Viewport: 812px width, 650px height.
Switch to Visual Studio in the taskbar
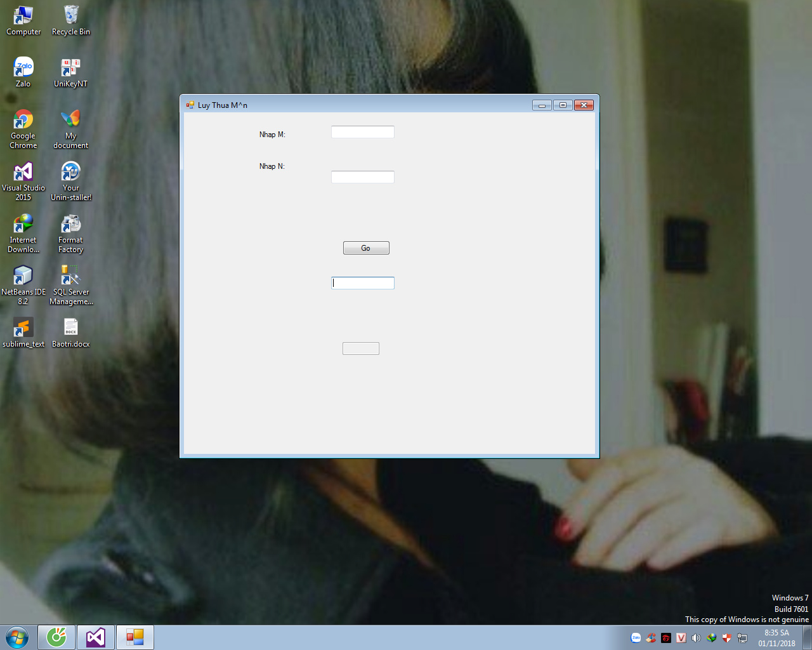point(96,637)
